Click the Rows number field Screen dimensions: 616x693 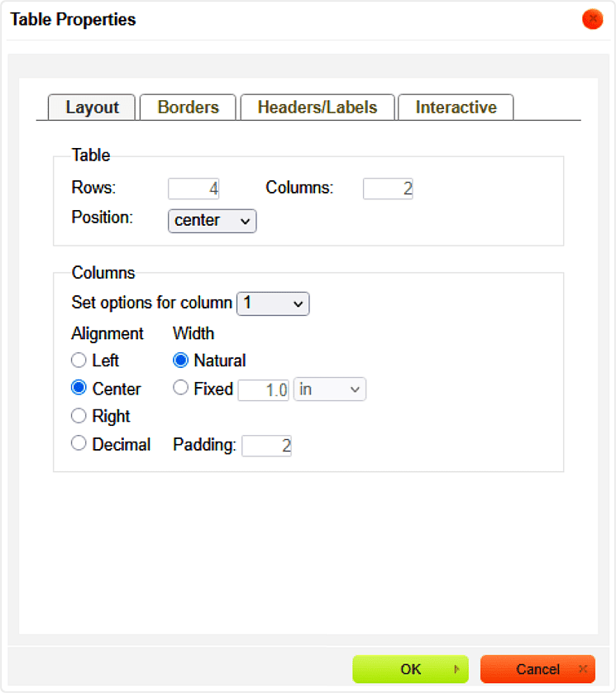193,189
